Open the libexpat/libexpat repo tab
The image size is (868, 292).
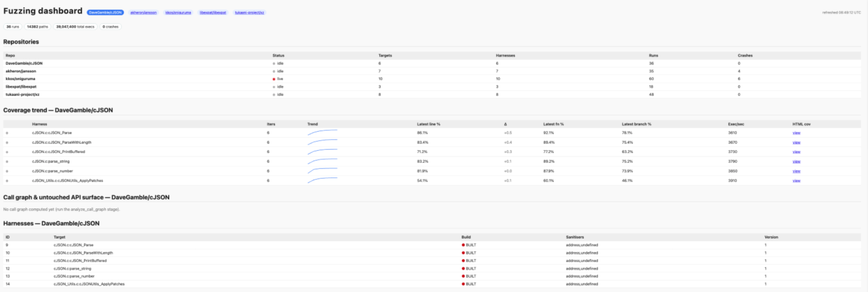coord(213,12)
